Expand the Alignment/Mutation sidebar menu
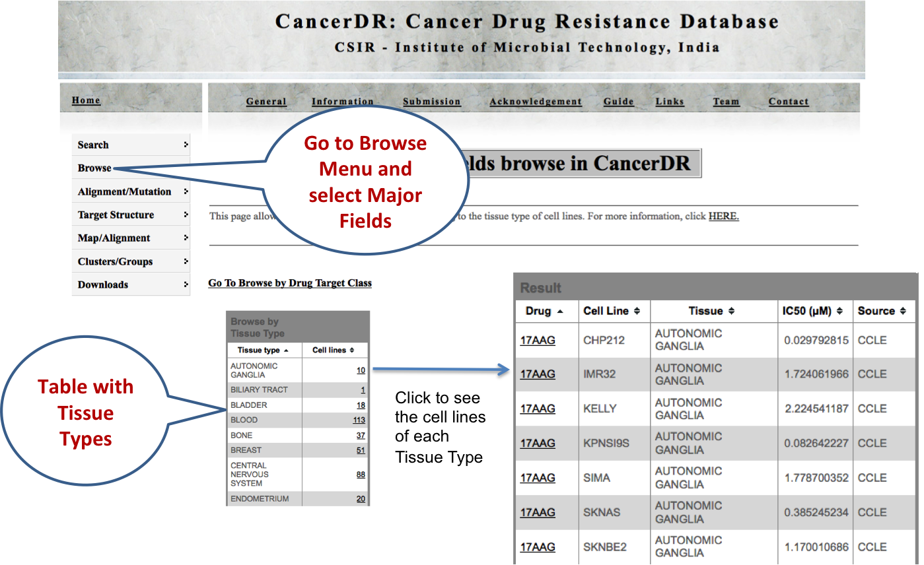This screenshot has height=565, width=924. (x=131, y=192)
